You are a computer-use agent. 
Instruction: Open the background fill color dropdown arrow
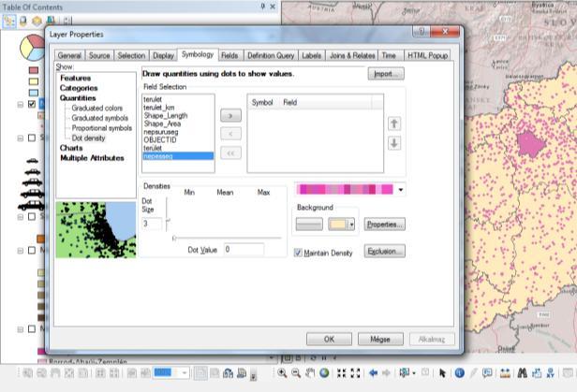pyautogui.click(x=352, y=224)
